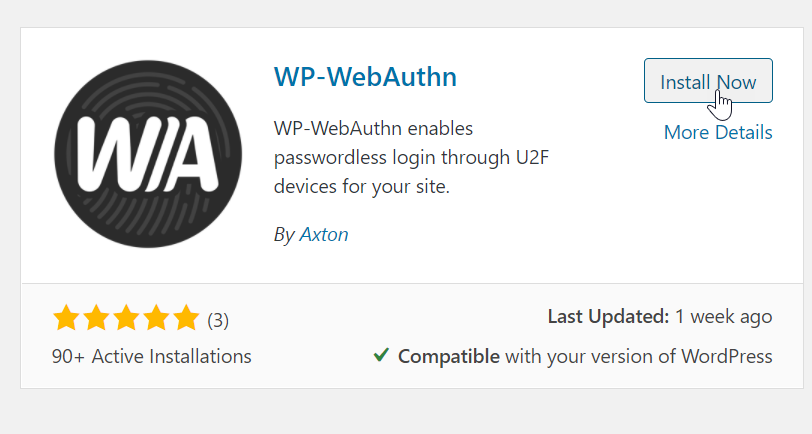
Task: Click the (3) ratings count
Action: [218, 321]
